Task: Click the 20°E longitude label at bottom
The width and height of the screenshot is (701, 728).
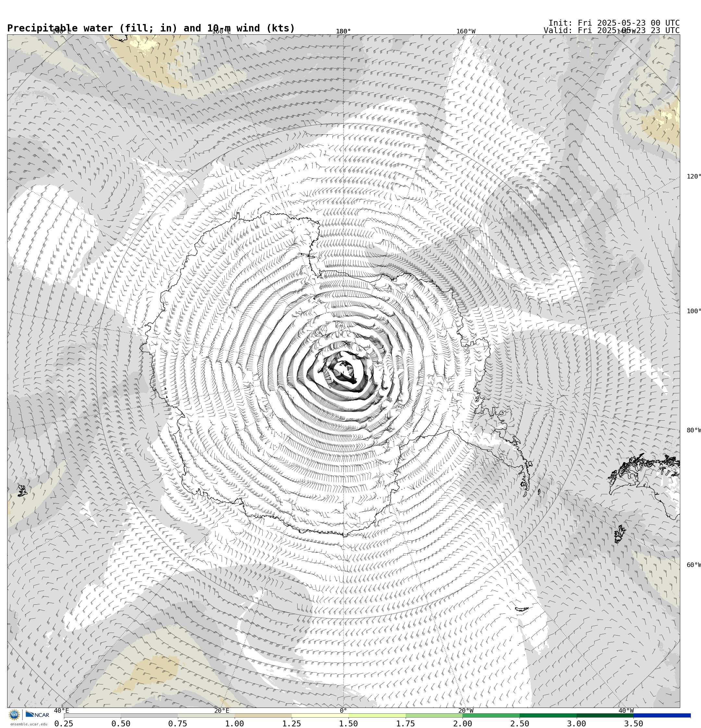Action: coord(221,710)
